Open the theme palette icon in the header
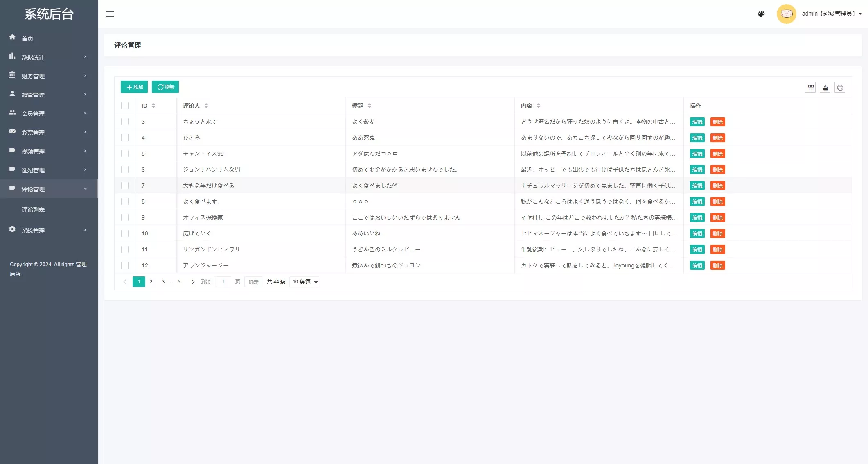Viewport: 868px width, 464px height. [x=761, y=14]
